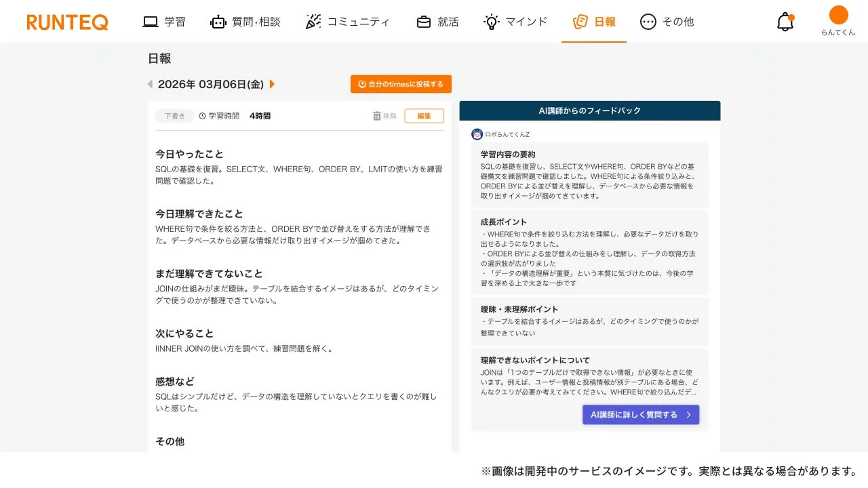
Task: Switch to the 日報 tab
Action: (594, 21)
